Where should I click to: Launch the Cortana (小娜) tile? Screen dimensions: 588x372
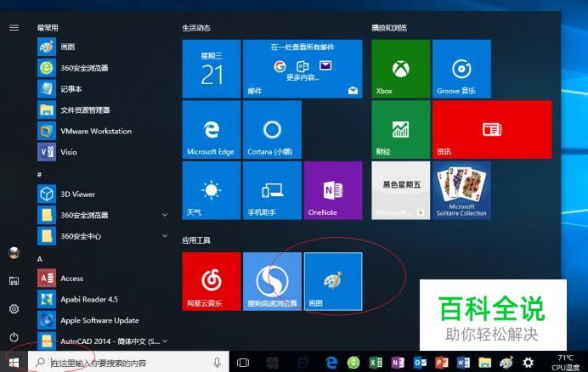(x=272, y=130)
